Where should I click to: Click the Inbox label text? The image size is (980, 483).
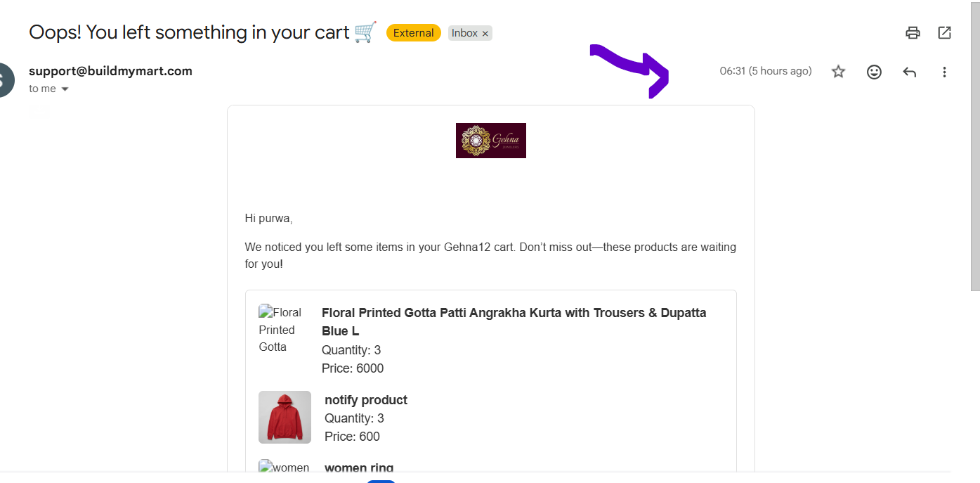pos(464,33)
